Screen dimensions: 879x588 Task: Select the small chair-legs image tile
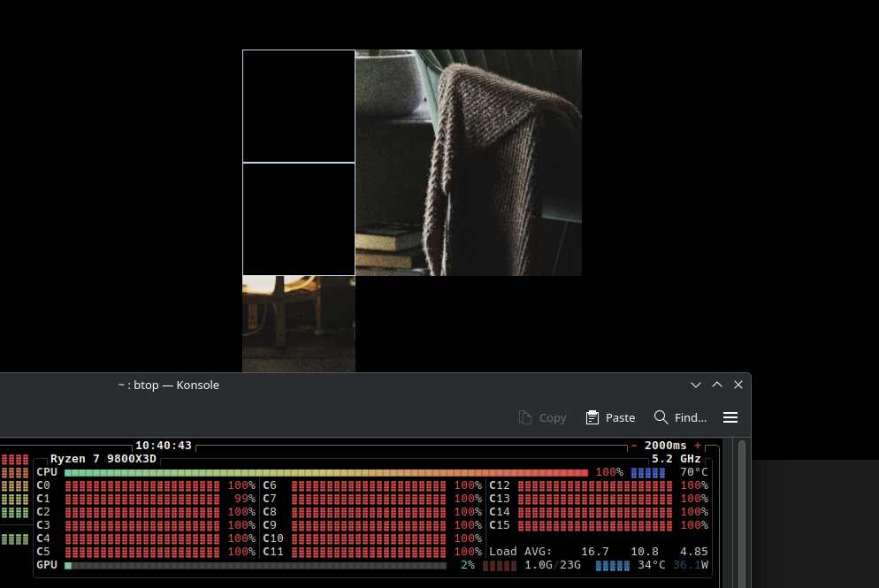coord(299,324)
